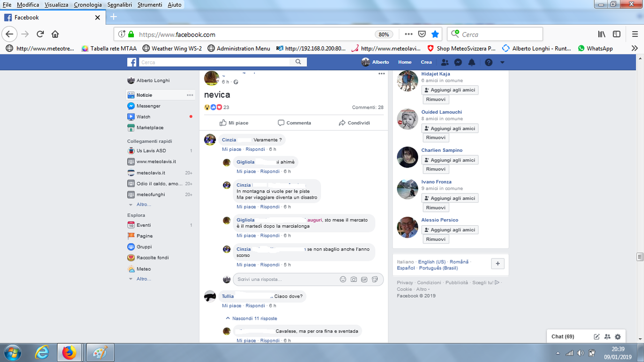Open the Visualizza menu
Image resolution: width=644 pixels, height=362 pixels.
pyautogui.click(x=56, y=5)
